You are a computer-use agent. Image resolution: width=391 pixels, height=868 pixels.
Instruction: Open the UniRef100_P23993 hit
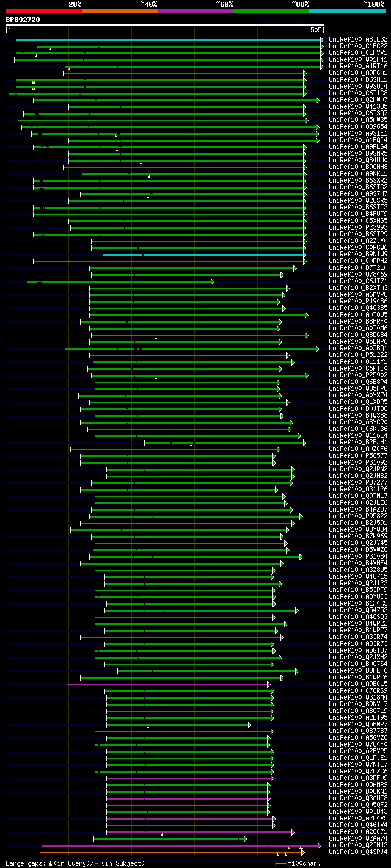click(x=358, y=228)
